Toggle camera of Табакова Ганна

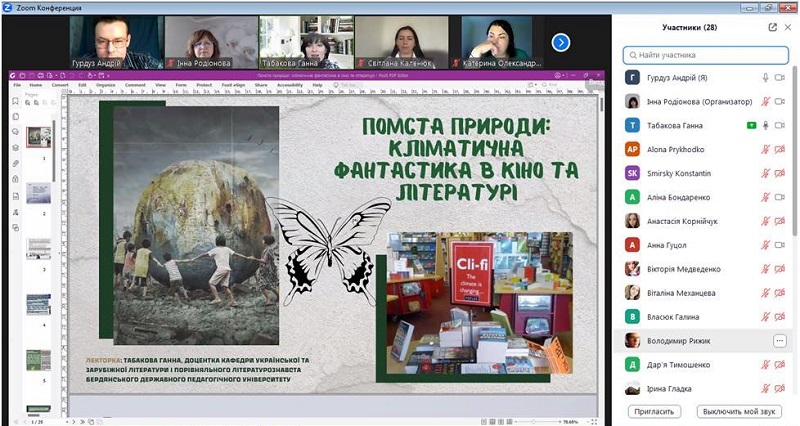(x=780, y=126)
